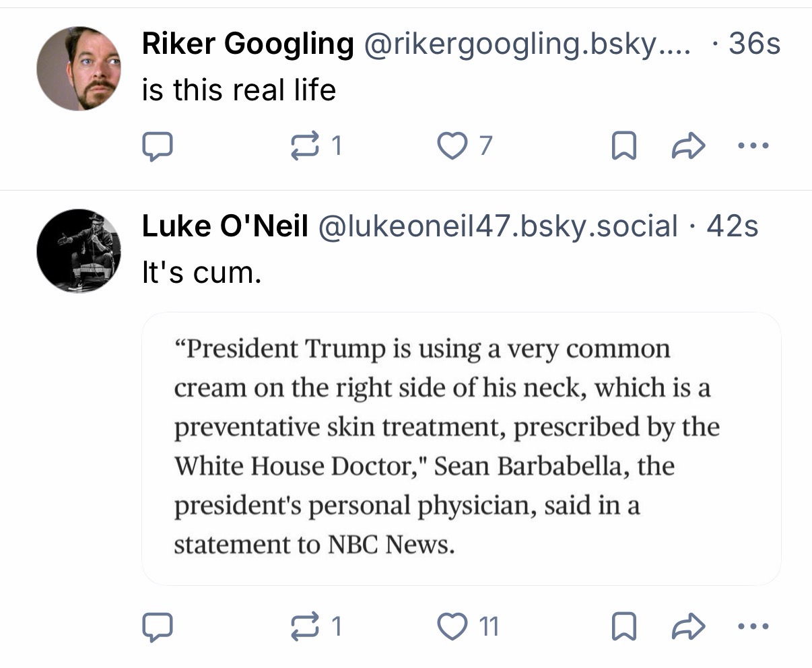
Task: Click the @rikergoogling.bsky handle
Action: [527, 44]
